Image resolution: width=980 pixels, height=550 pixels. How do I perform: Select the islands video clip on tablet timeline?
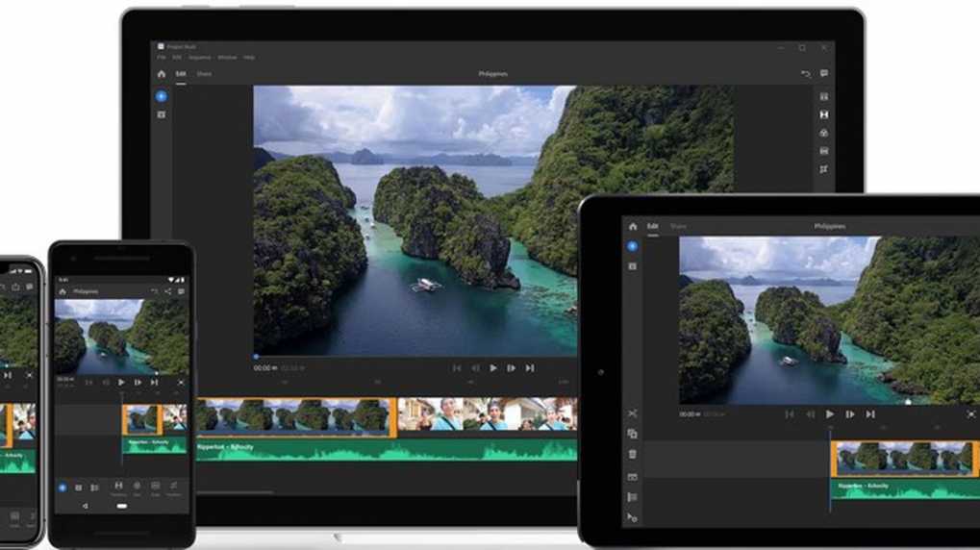pyautogui.click(x=904, y=458)
